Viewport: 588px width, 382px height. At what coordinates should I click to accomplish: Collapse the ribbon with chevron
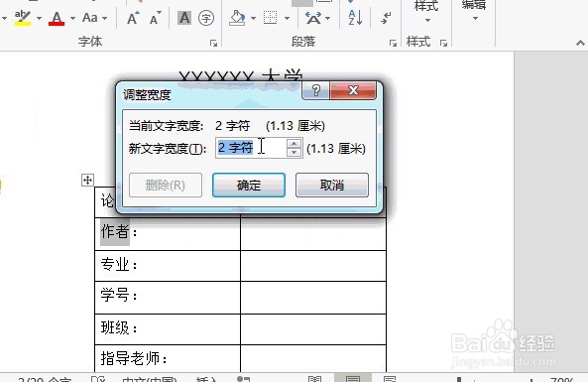tap(580, 43)
